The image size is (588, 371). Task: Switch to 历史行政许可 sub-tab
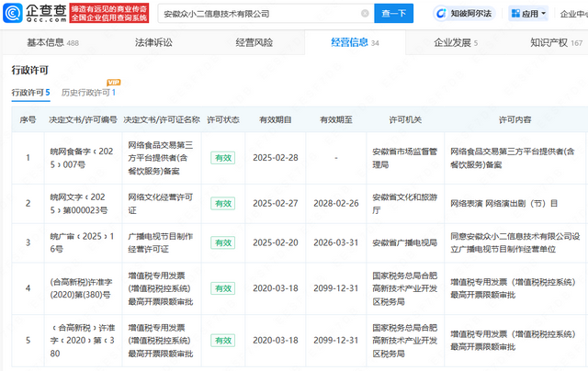(x=88, y=93)
